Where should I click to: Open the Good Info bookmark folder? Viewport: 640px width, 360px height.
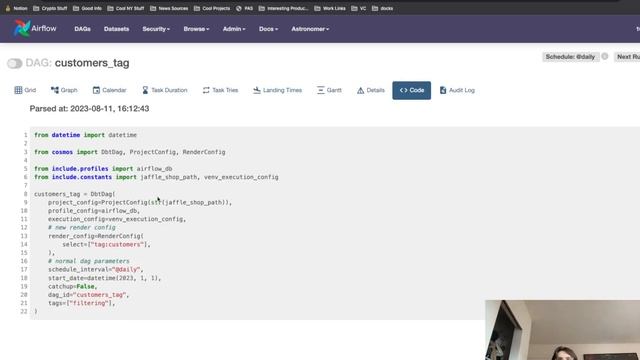tap(87, 8)
